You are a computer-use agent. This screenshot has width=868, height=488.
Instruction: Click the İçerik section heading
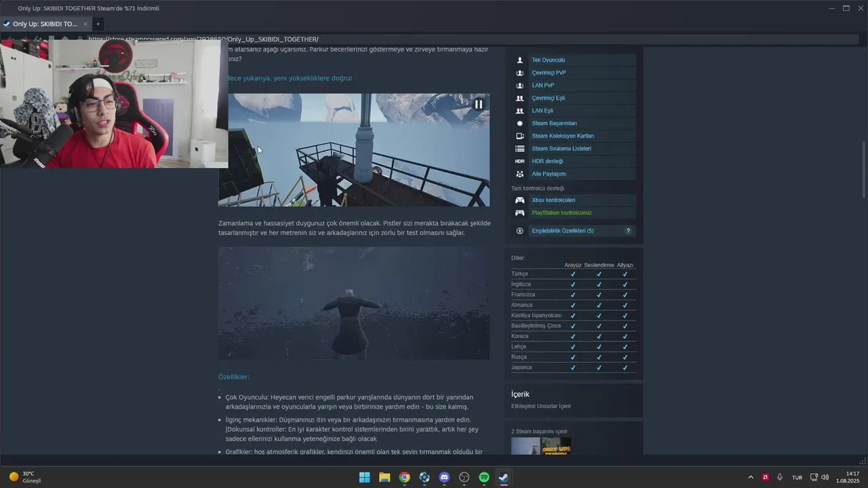coord(520,394)
